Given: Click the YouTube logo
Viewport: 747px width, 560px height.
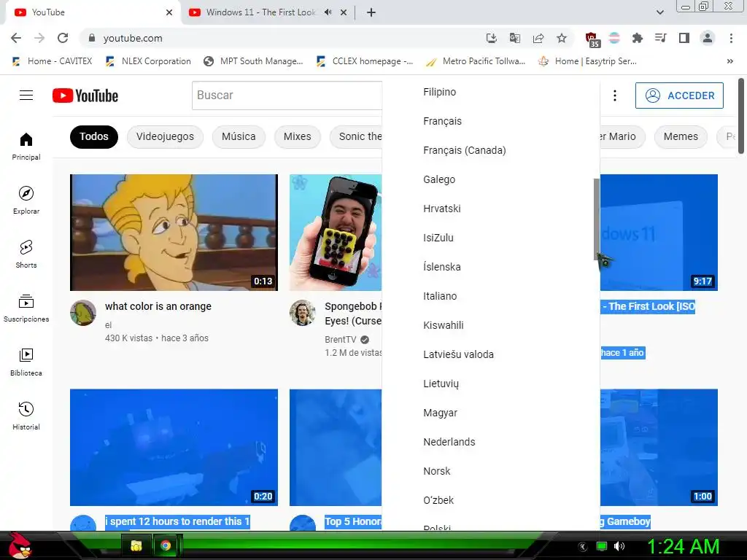Looking at the screenshot, I should (85, 96).
